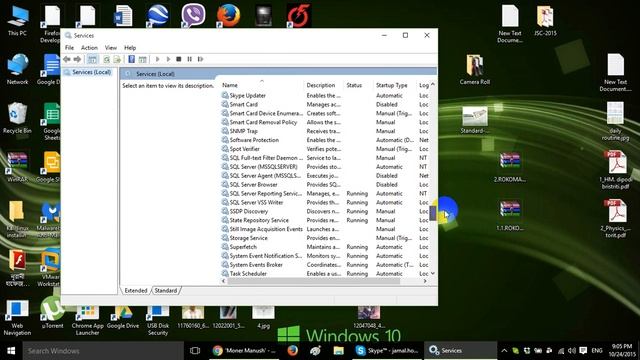
Task: Click the scroll-right arrow of services list
Action: click(425, 281)
